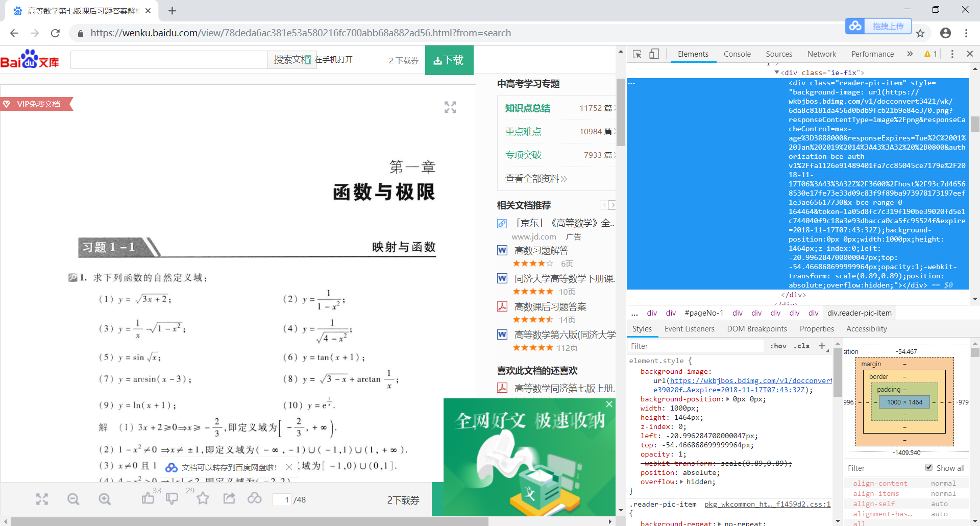The width and height of the screenshot is (980, 526).
Task: Click the Styles filter input field
Action: click(x=695, y=346)
